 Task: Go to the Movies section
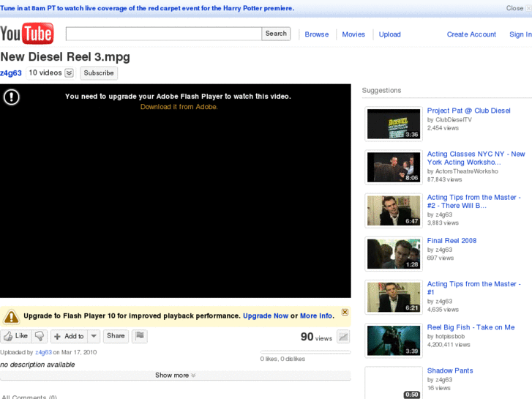(353, 34)
